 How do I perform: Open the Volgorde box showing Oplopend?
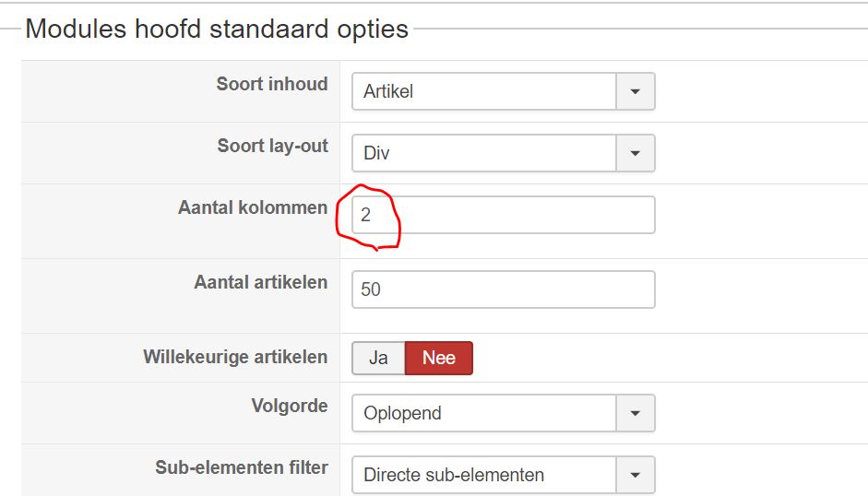(x=484, y=413)
